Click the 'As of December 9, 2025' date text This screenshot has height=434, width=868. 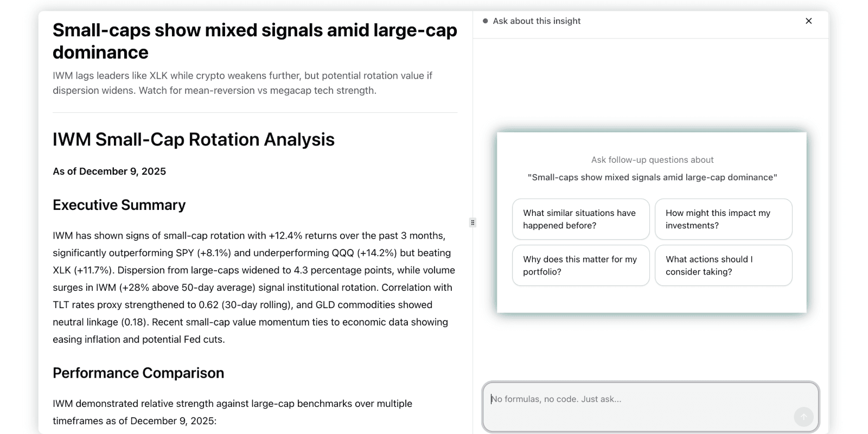(x=109, y=171)
